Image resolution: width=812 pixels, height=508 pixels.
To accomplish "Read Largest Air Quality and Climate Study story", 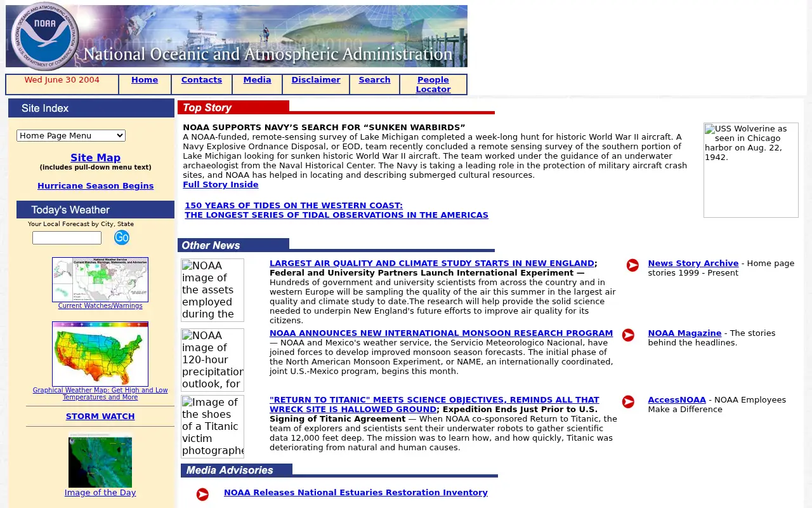I will point(432,264).
